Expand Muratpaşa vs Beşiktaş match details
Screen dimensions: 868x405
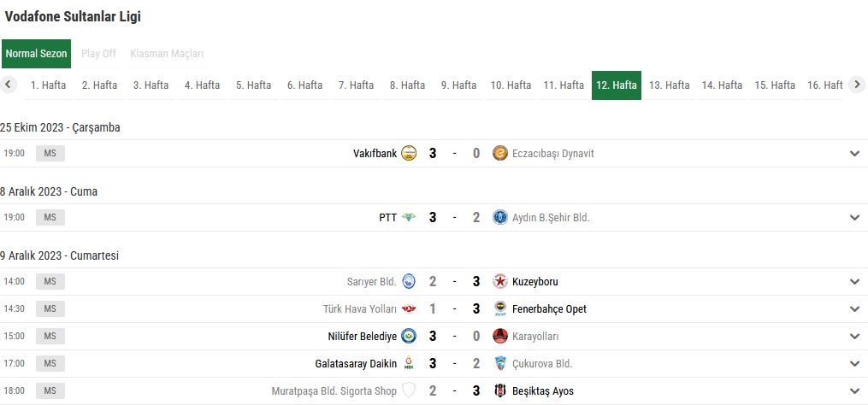854,391
